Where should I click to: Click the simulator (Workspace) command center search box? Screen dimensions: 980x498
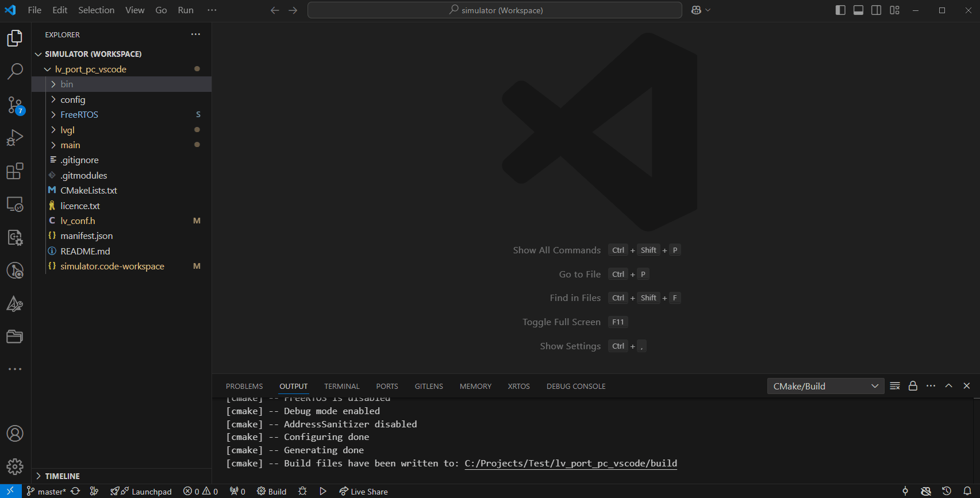coord(495,10)
